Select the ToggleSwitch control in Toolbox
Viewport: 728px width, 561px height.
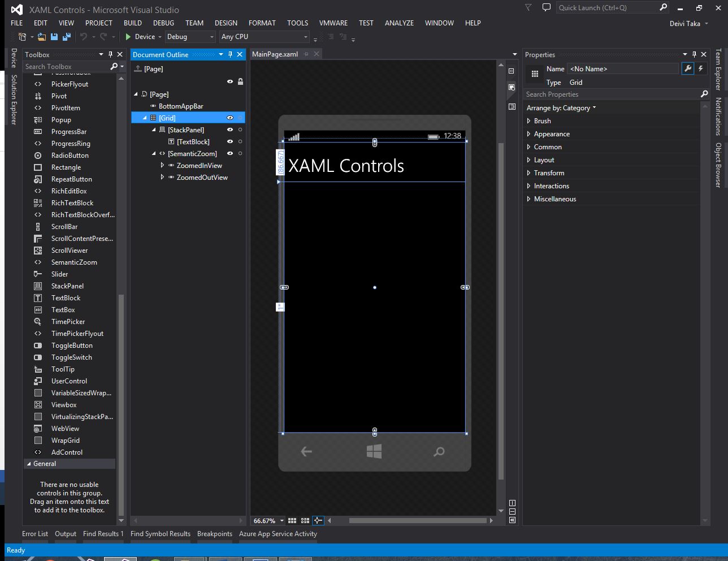pos(71,357)
